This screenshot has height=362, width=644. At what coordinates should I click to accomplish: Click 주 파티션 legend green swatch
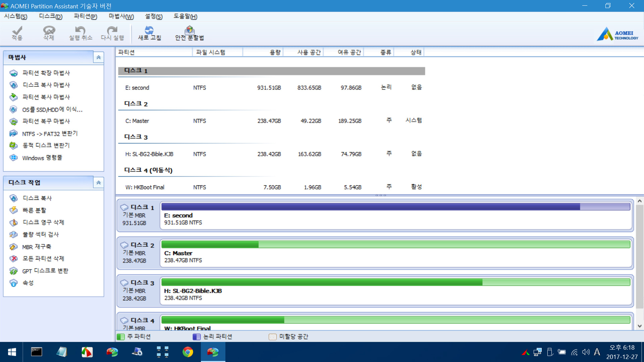(121, 337)
